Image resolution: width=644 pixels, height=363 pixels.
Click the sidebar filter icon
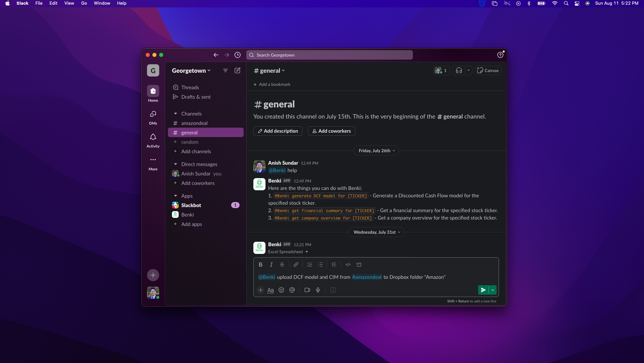225,70
